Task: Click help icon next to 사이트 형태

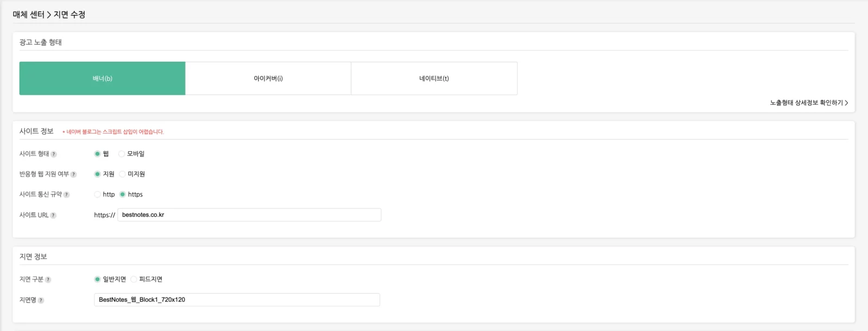Action: click(x=54, y=154)
